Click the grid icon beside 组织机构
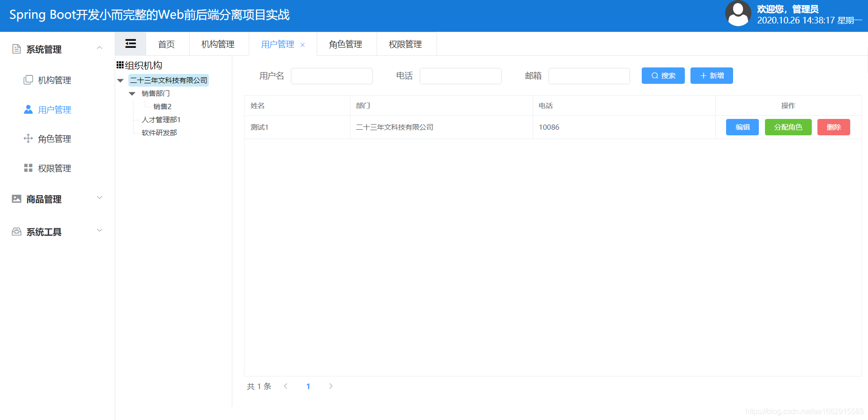This screenshot has height=420, width=868. click(x=120, y=65)
